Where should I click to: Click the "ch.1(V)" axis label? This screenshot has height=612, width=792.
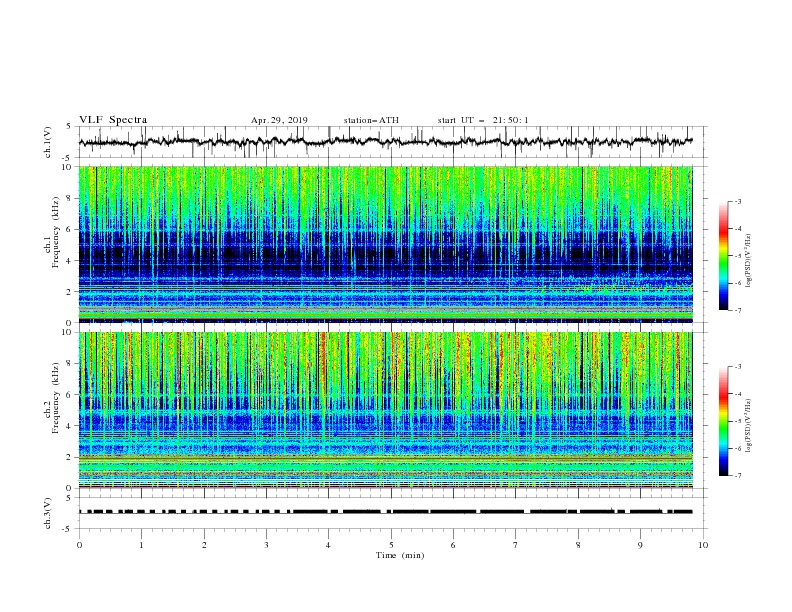[48, 142]
